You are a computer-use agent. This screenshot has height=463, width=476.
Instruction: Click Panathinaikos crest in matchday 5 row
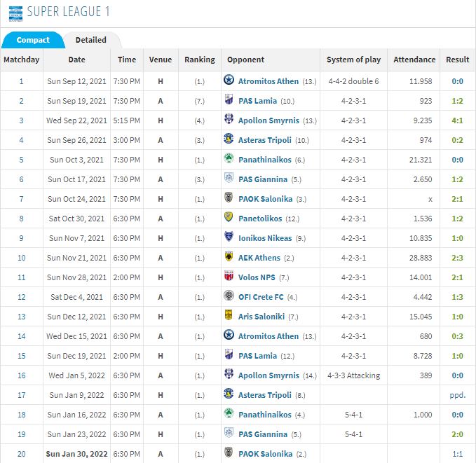(x=229, y=158)
